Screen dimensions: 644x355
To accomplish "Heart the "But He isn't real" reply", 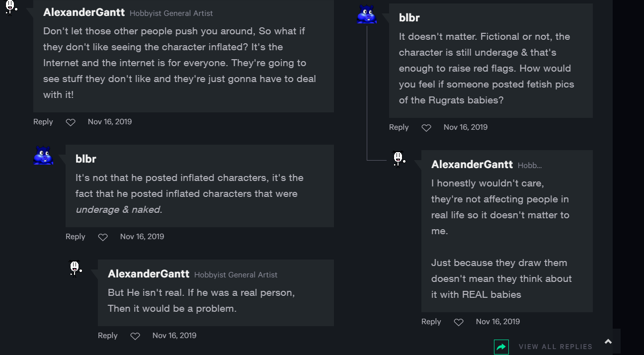I will coord(135,336).
